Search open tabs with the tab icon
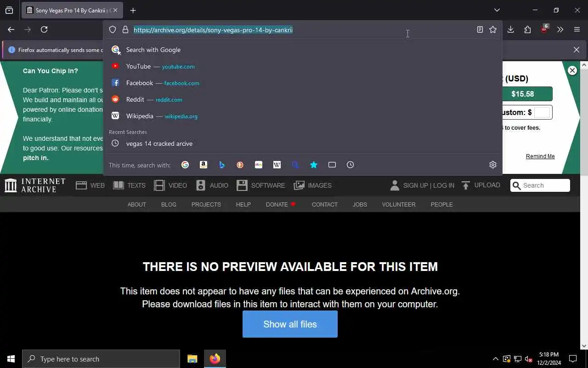 [x=332, y=165]
